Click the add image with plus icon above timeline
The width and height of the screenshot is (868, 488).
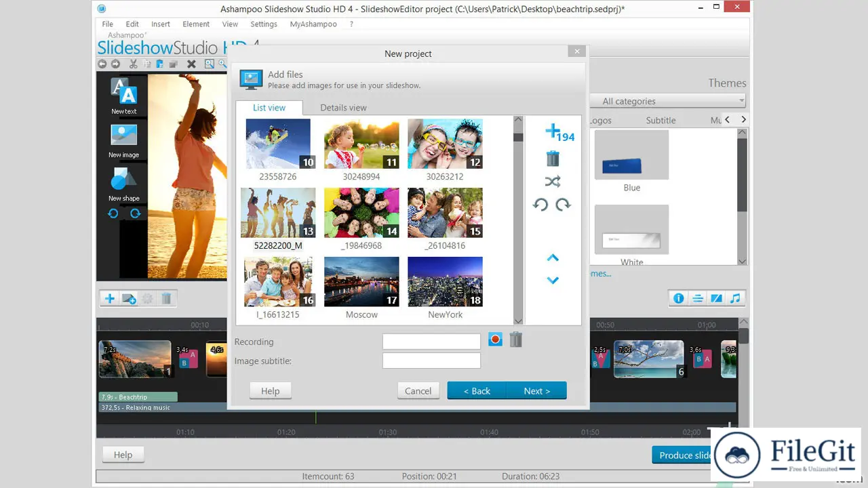point(129,298)
